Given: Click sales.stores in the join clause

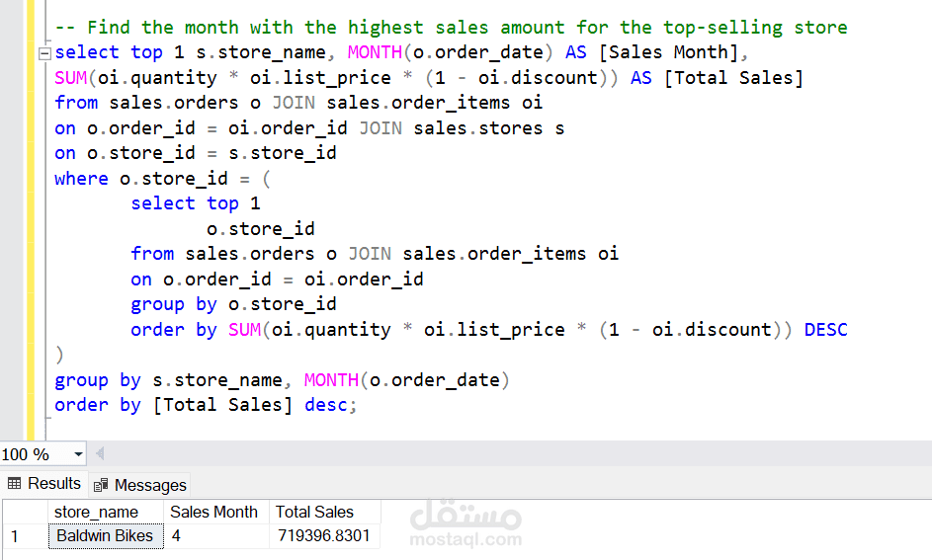Looking at the screenshot, I should click(x=478, y=128).
